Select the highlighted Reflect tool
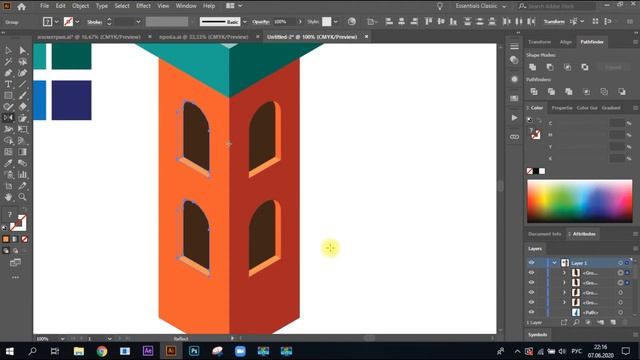 point(8,118)
